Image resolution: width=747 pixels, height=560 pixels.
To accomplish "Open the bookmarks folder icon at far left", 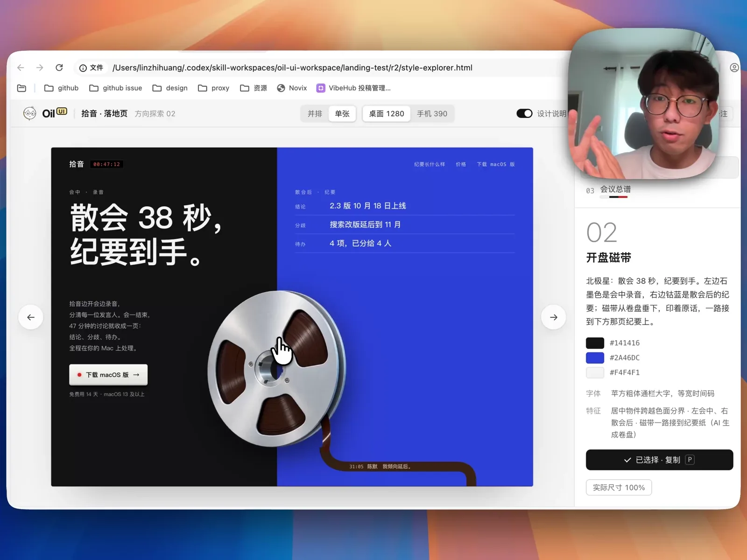I will point(21,88).
